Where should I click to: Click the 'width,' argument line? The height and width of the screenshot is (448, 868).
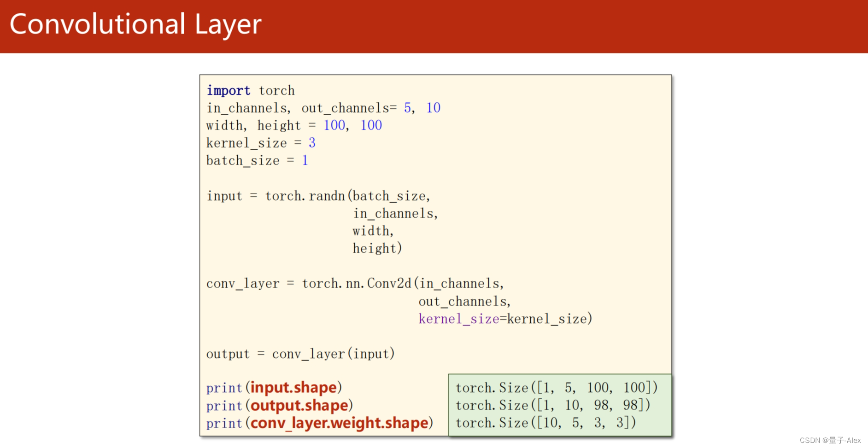[373, 231]
